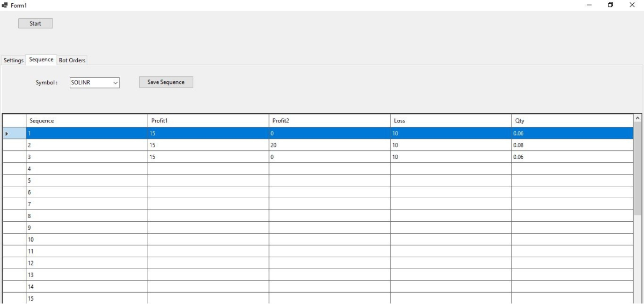
Task: Click the Qty column header
Action: 572,121
